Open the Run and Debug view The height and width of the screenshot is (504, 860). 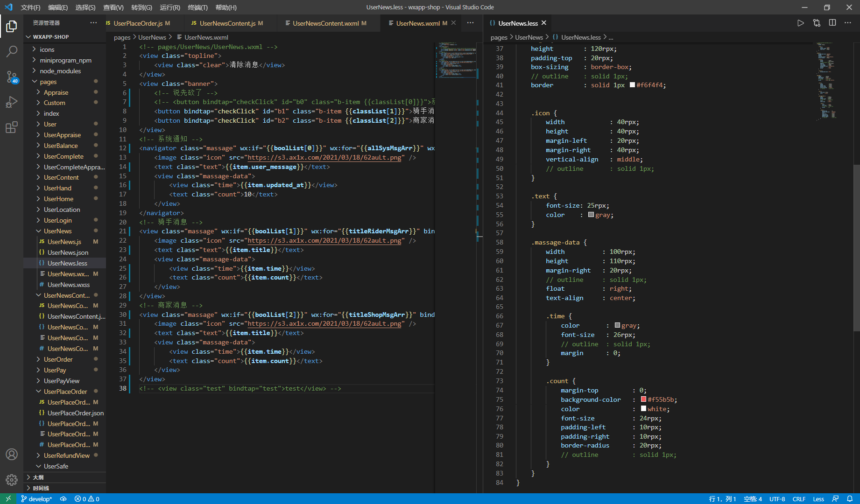coord(12,102)
